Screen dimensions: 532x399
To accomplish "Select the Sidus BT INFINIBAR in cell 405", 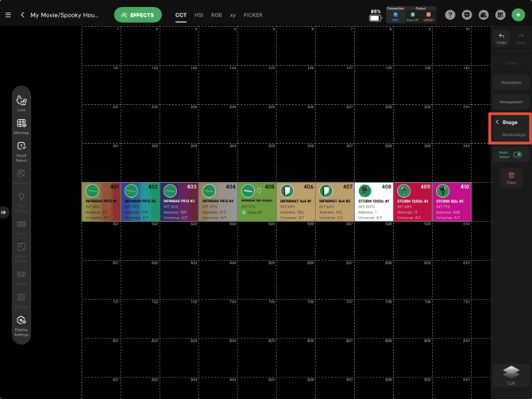I will pos(257,202).
